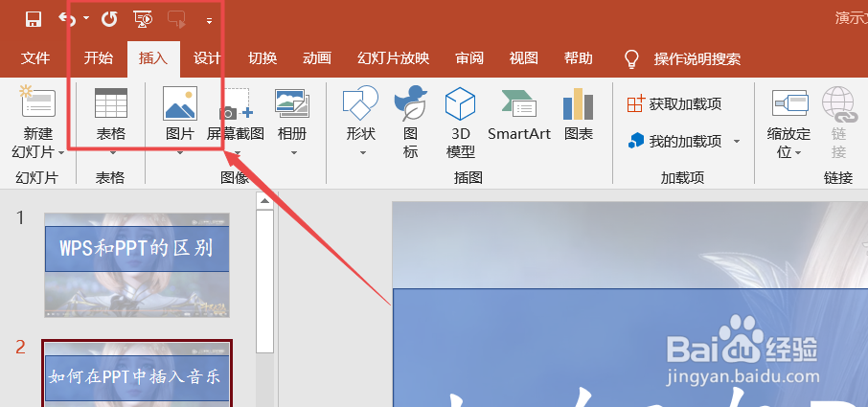
Task: Click the Redo/Repeat icon
Action: coord(109,20)
